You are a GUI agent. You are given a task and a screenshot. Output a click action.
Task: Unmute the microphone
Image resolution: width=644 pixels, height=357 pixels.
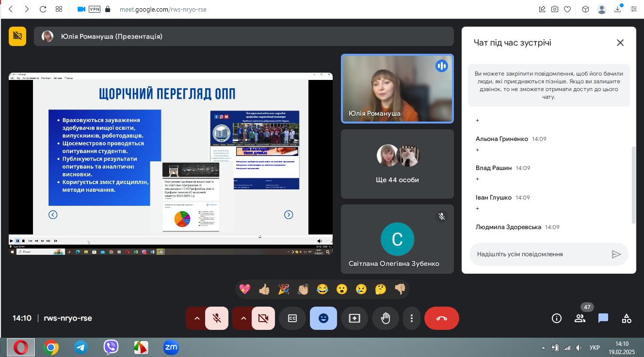click(x=217, y=318)
